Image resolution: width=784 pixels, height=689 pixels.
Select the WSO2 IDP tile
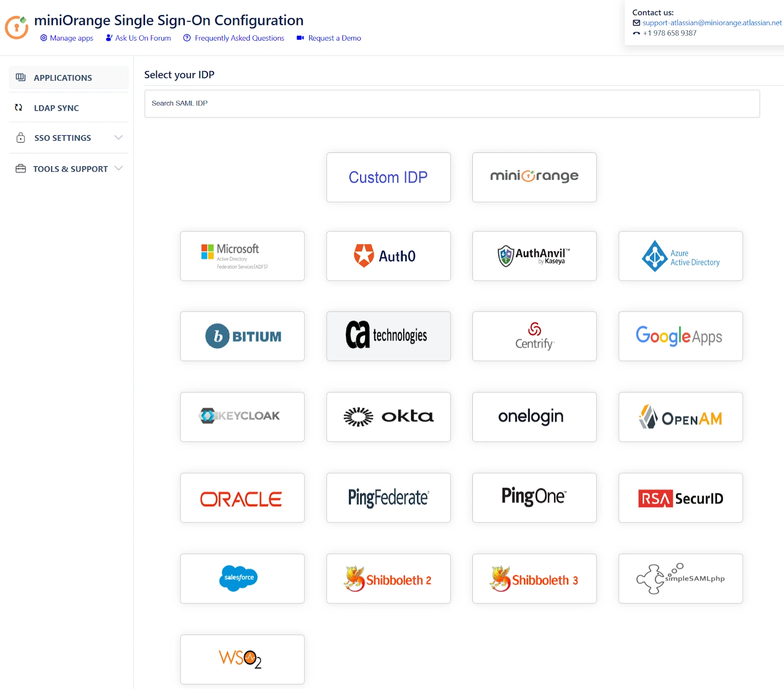point(243,660)
